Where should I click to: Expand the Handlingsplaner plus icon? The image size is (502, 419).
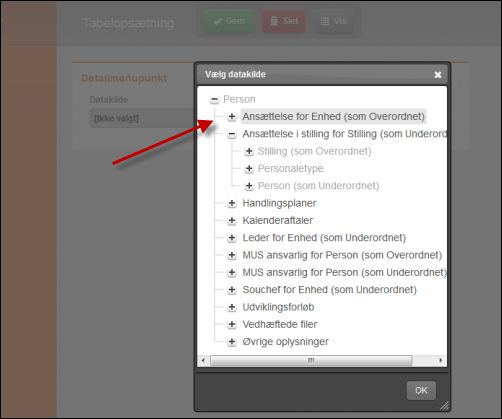(x=232, y=203)
